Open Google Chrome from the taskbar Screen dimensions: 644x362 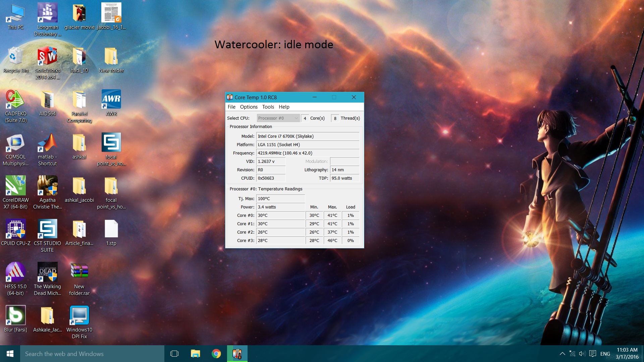pyautogui.click(x=216, y=354)
